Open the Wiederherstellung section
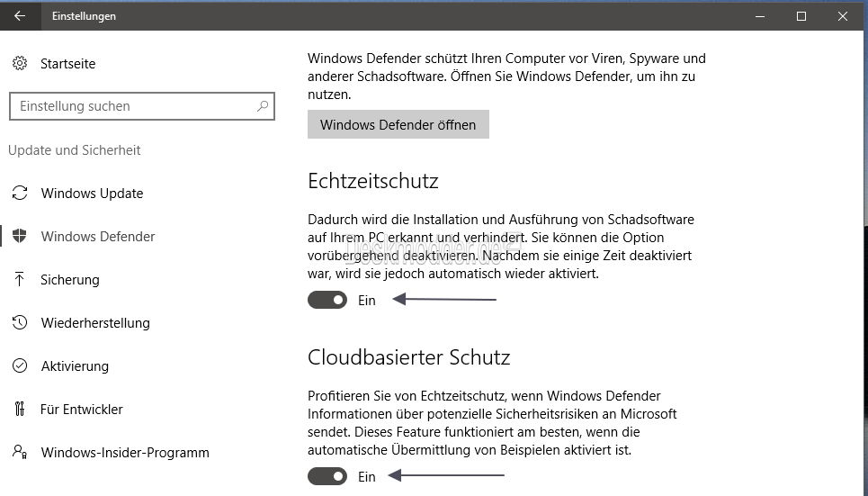The height and width of the screenshot is (496, 868). tap(95, 322)
